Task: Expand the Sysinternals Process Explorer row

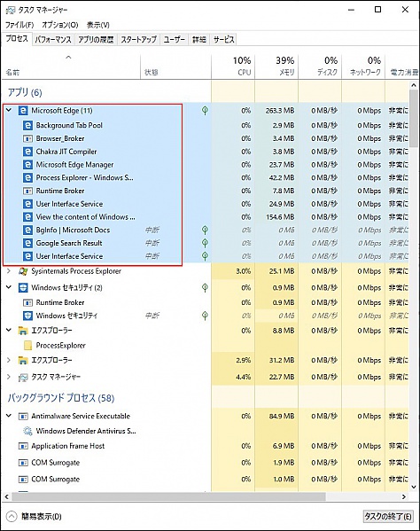Action: pos(9,271)
